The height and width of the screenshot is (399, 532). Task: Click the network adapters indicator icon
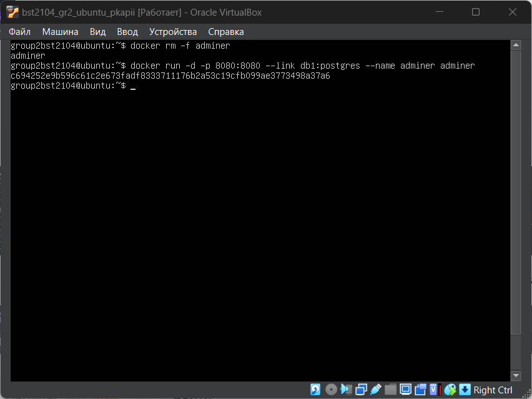point(362,390)
